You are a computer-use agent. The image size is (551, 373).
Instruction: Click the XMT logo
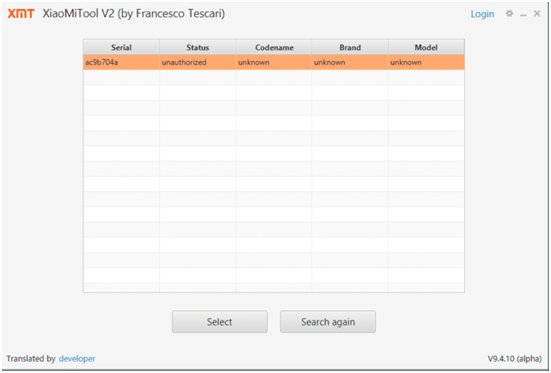21,14
